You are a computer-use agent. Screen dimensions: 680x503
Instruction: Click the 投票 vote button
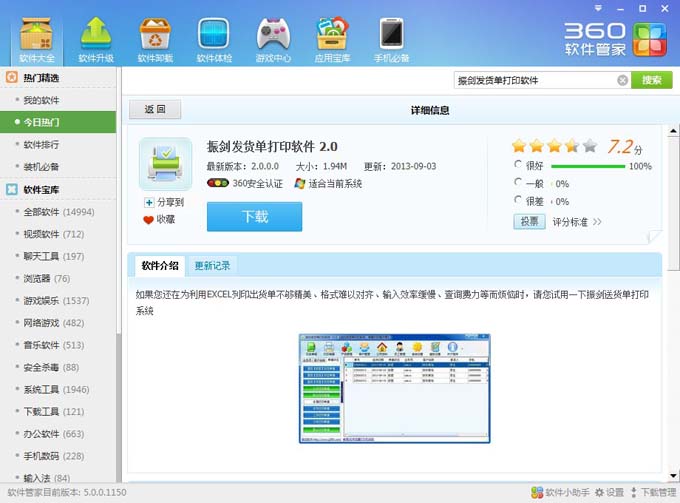530,222
